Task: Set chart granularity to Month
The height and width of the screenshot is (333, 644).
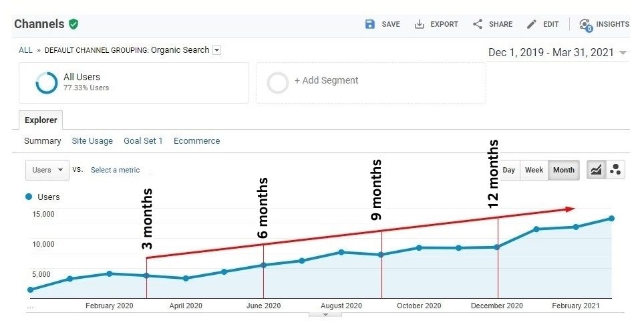Action: tap(563, 170)
